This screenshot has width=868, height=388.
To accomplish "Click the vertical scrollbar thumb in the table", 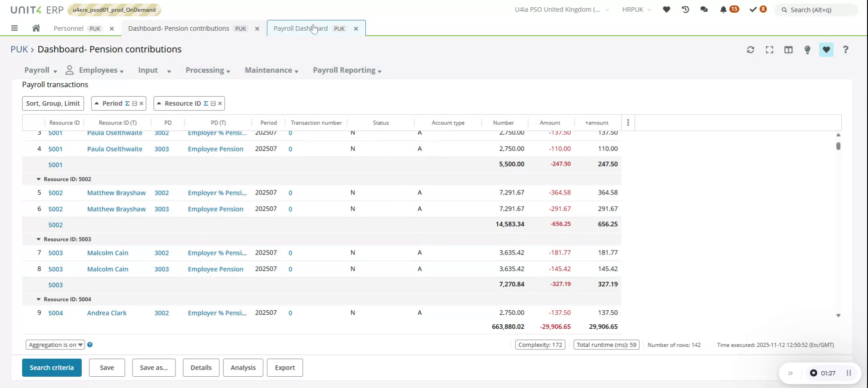I will 838,146.
